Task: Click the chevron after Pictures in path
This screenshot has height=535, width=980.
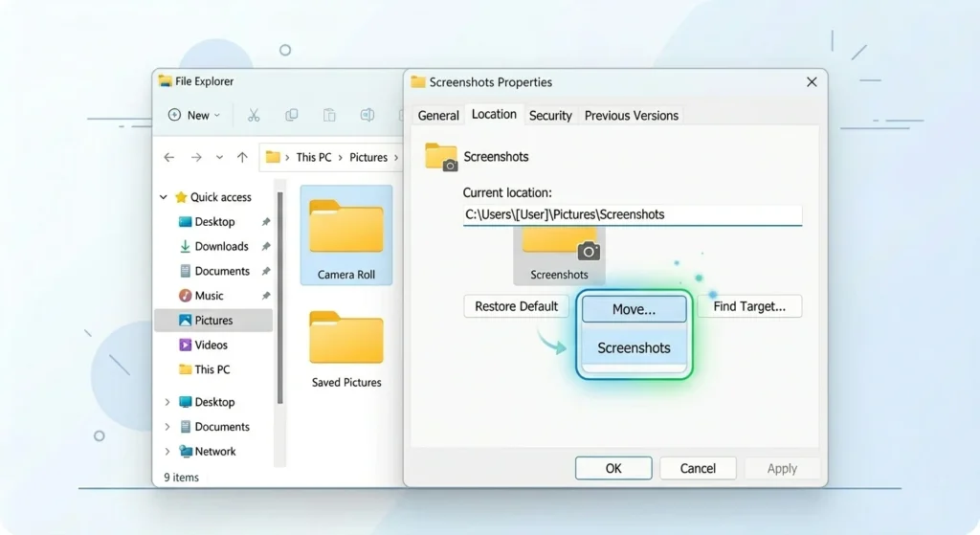Action: click(x=395, y=158)
